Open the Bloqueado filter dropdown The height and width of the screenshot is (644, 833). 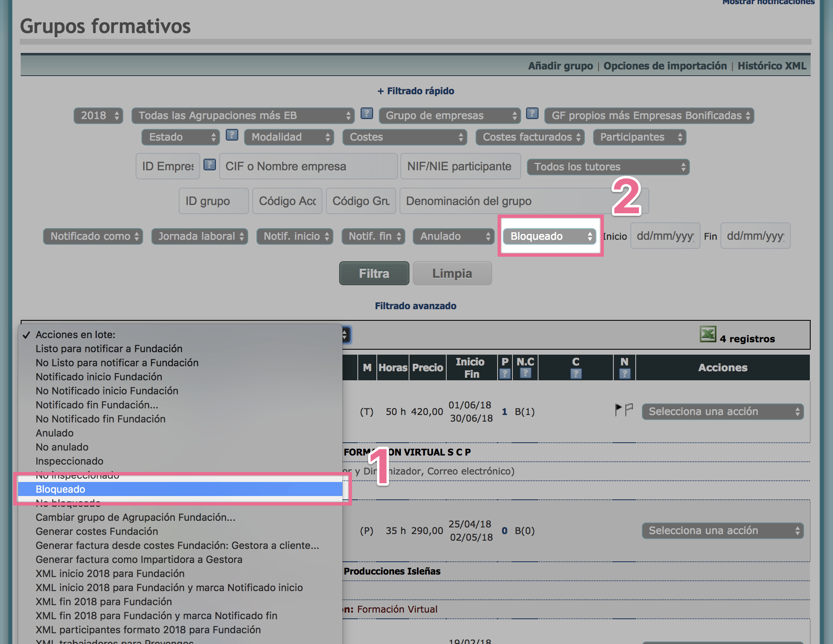coord(549,236)
